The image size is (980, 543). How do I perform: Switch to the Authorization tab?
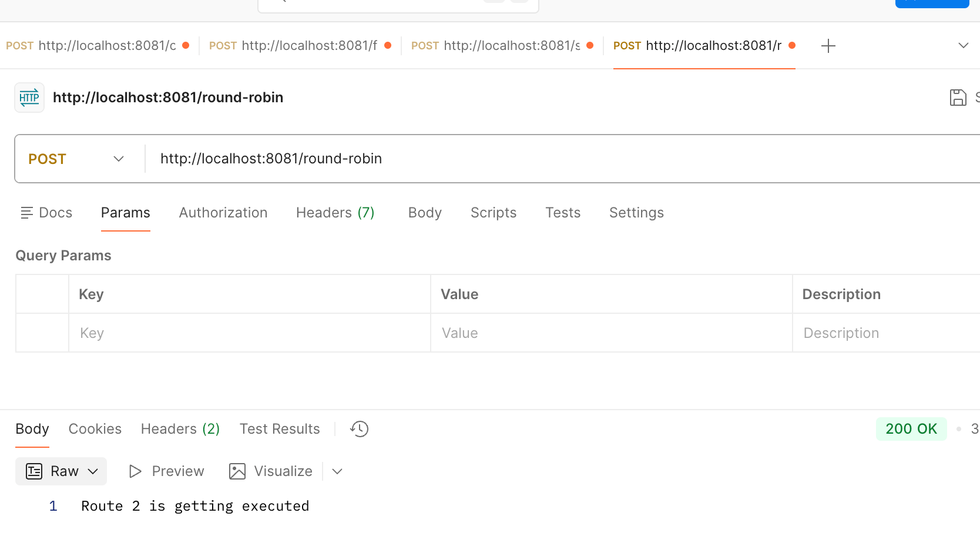coord(223,213)
